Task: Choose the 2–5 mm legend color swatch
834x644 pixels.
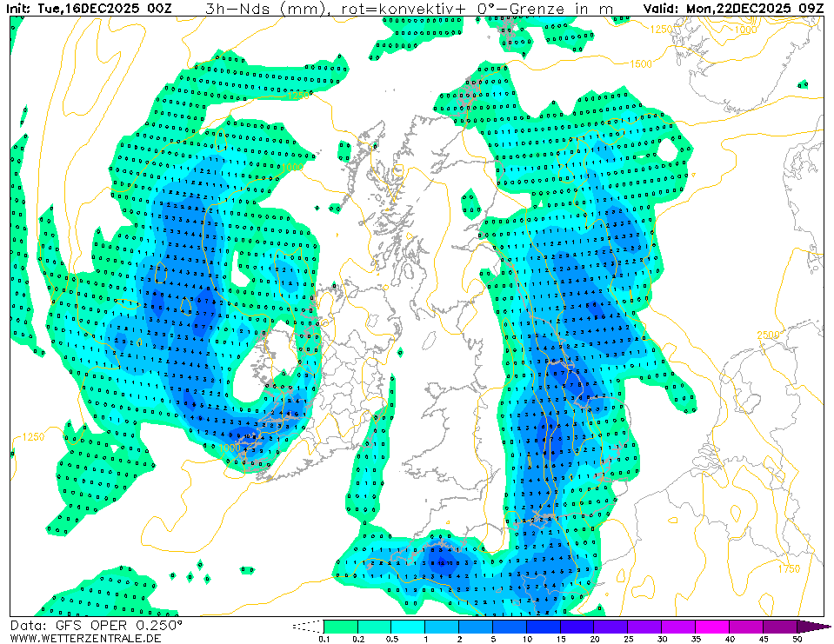Action: click(x=476, y=626)
